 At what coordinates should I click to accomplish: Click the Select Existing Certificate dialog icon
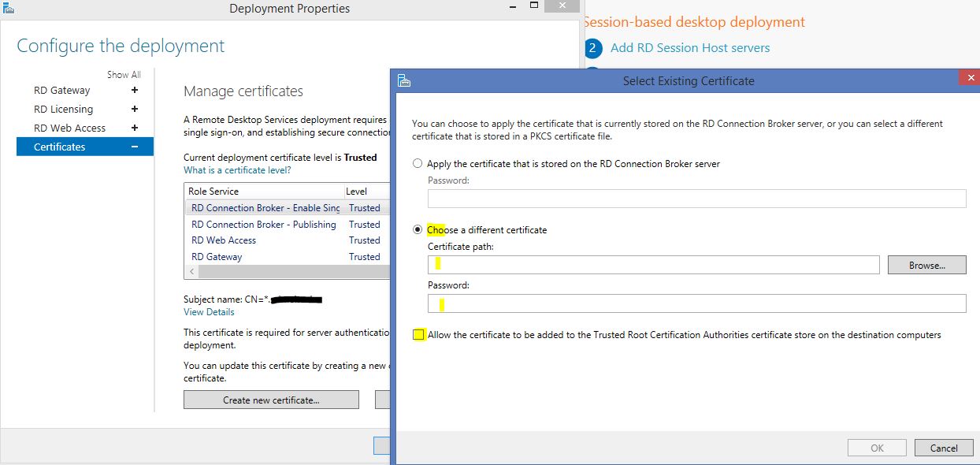click(x=404, y=80)
